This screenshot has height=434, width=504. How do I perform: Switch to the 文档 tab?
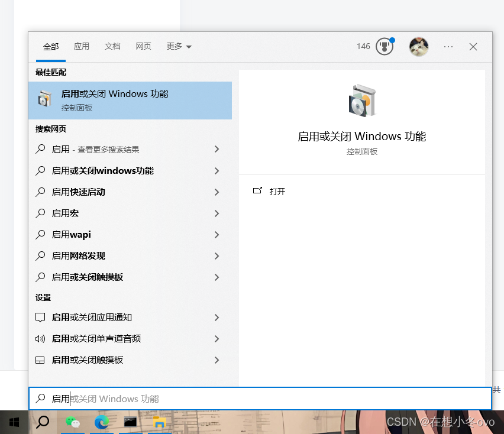point(112,46)
